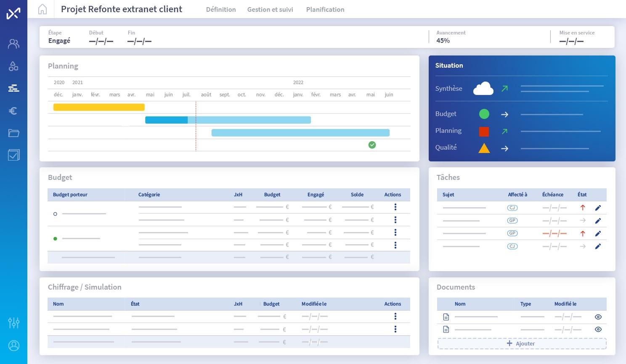Click the yellow bar in the planning Gantt
The height and width of the screenshot is (364, 626).
(99, 107)
